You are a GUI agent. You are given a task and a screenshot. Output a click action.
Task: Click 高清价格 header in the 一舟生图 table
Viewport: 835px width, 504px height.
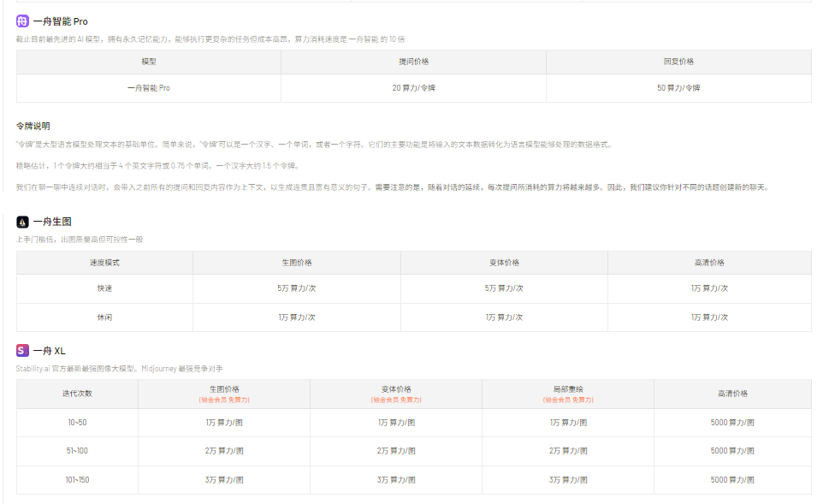click(709, 263)
